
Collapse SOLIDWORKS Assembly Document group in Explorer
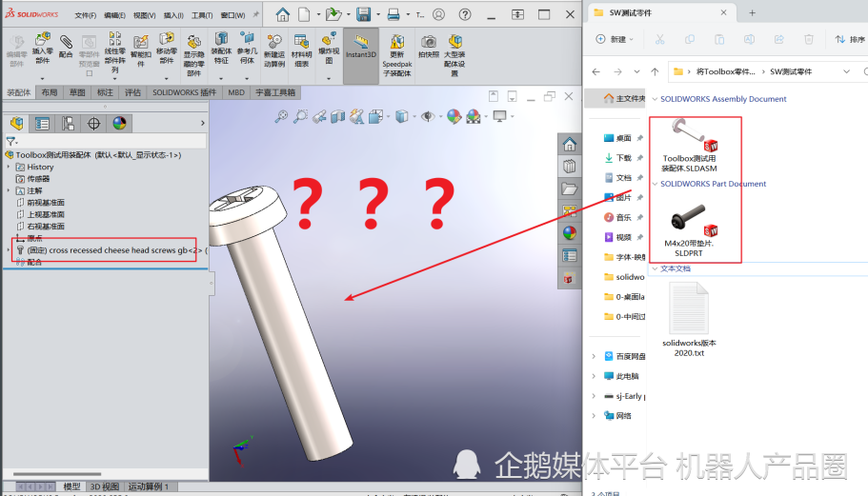[655, 99]
